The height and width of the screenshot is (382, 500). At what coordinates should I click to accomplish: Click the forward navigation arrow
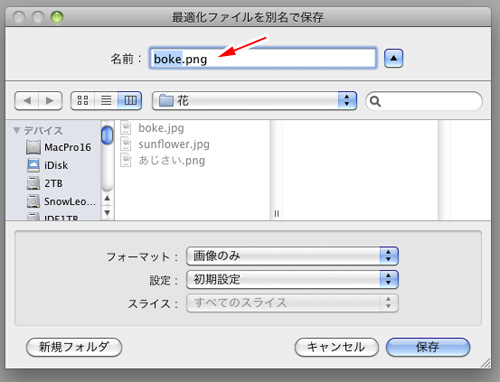(x=50, y=101)
